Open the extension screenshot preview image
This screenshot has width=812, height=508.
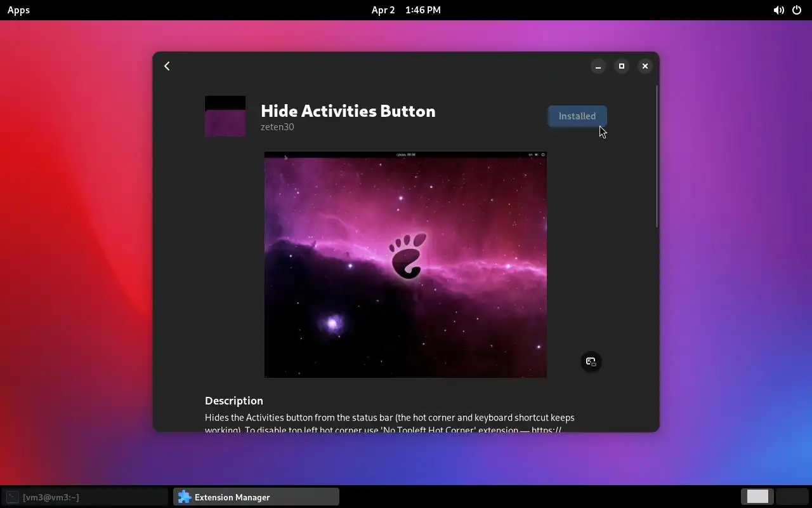[x=405, y=265]
